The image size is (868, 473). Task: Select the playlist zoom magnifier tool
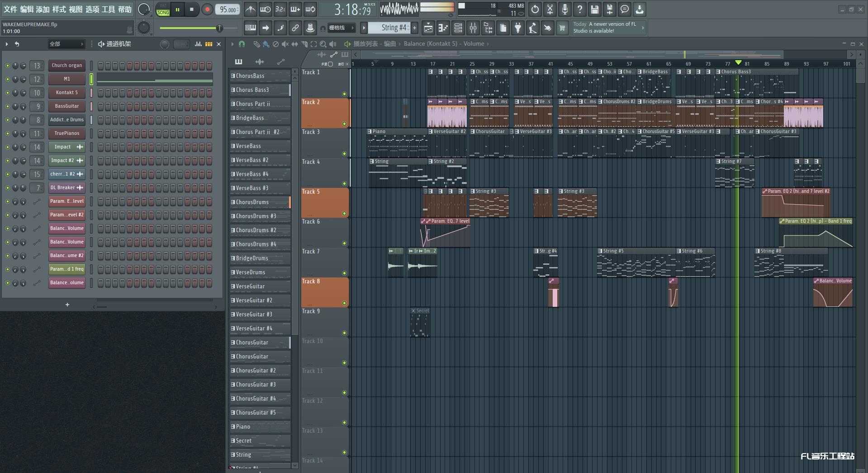coord(323,44)
